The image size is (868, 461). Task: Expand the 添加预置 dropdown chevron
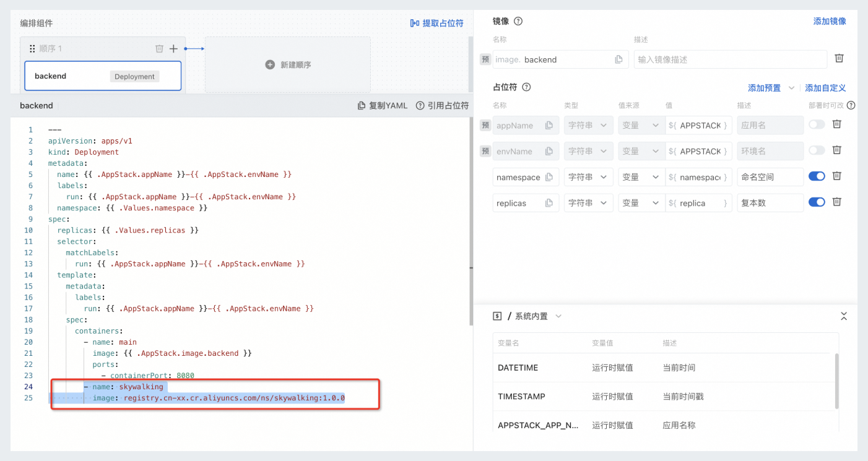791,88
